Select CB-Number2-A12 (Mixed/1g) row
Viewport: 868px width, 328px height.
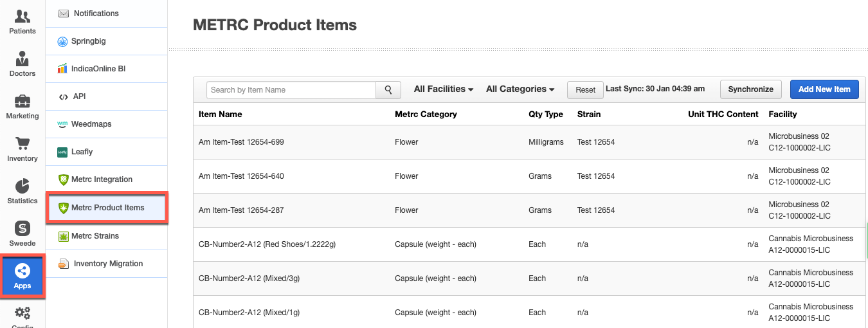[529, 312]
